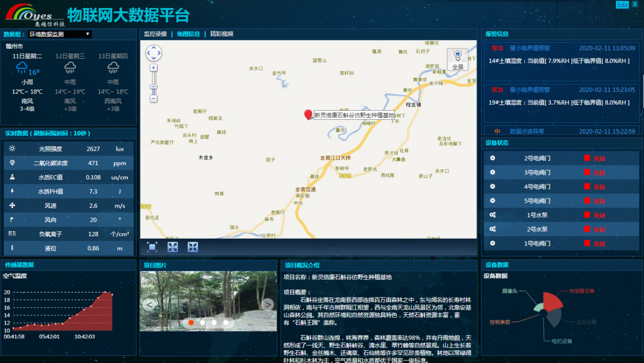
Task: Open the 全景 panorama view button
Action: [x=458, y=59]
